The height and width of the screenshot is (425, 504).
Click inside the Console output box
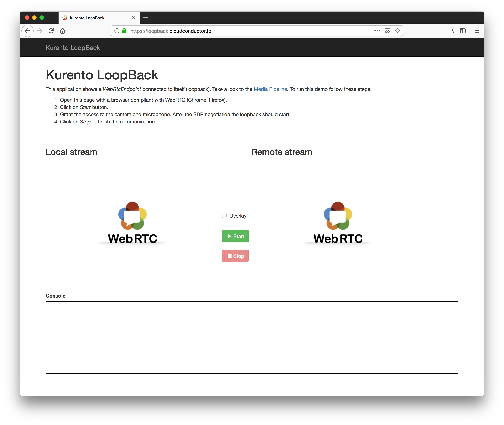(x=252, y=337)
